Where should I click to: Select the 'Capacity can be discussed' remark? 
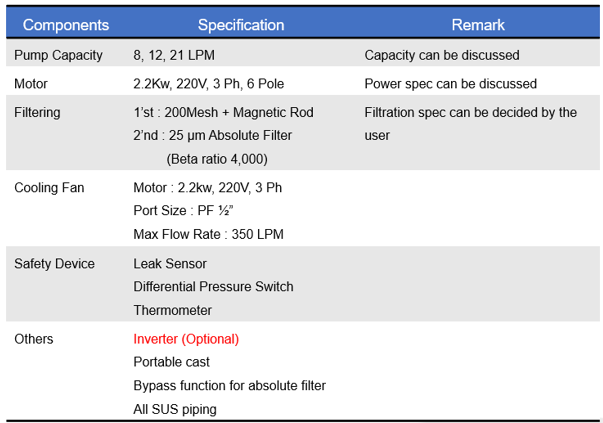(442, 55)
